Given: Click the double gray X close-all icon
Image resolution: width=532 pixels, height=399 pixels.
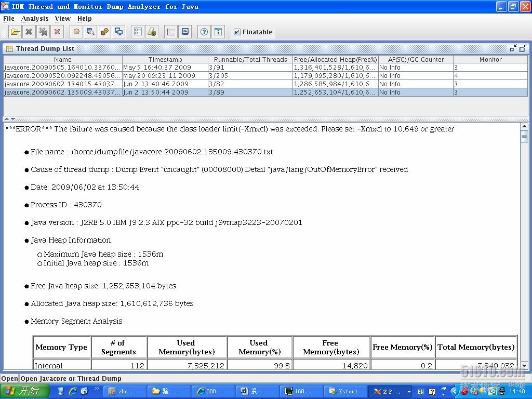Looking at the screenshot, I should (43, 32).
